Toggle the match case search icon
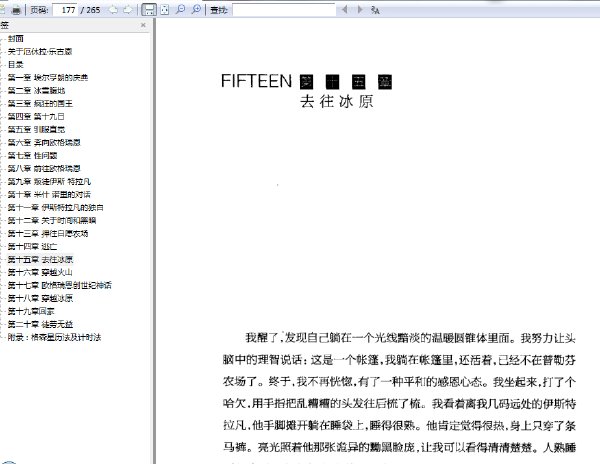Screen dimensions: 600x464 click(375, 10)
